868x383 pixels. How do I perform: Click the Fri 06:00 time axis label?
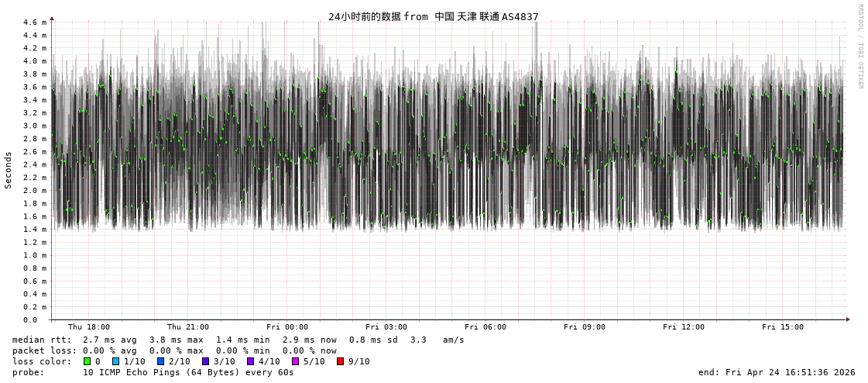tap(485, 327)
